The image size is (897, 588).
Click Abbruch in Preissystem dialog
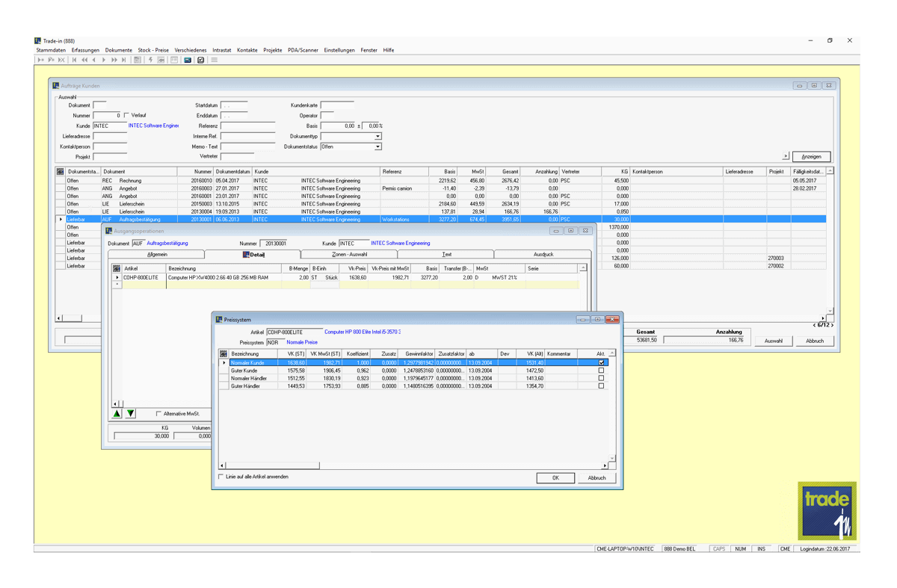(597, 477)
